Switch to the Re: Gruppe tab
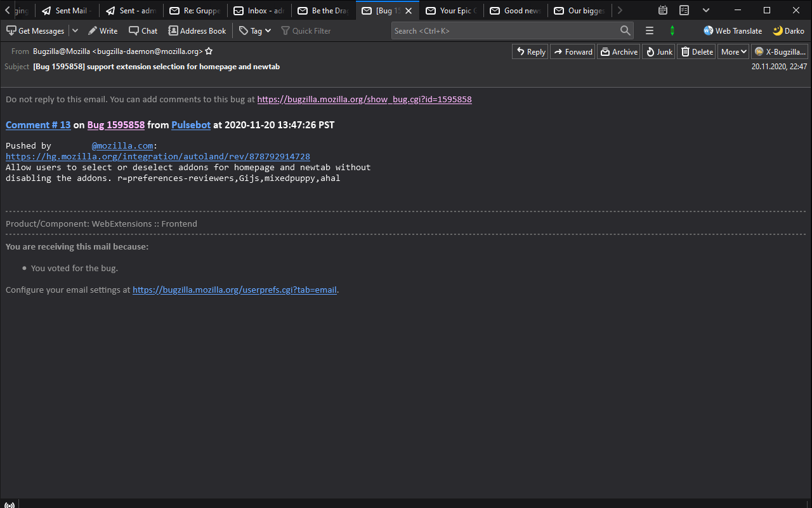This screenshot has width=812, height=508. pos(196,10)
